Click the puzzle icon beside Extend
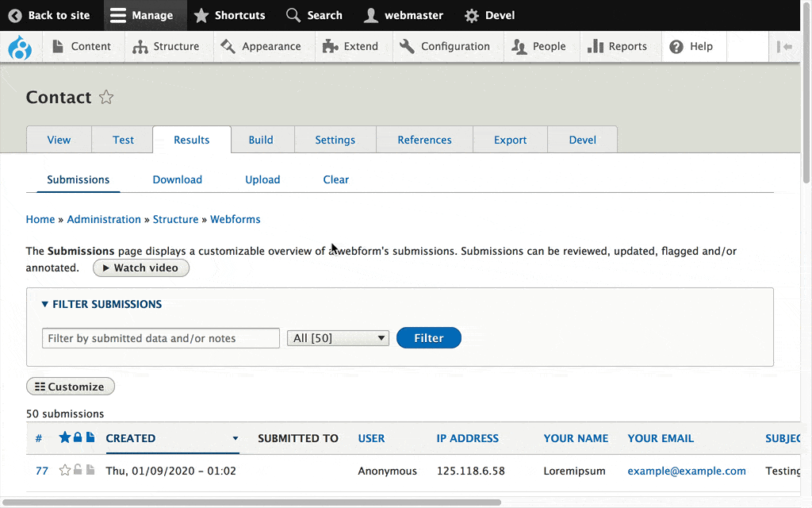 point(330,46)
